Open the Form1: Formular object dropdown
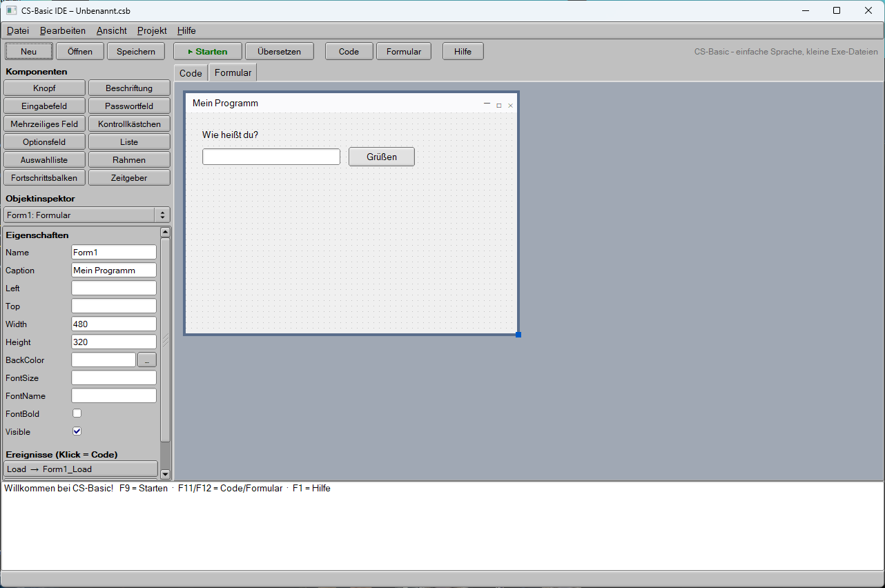885x588 pixels. 87,215
